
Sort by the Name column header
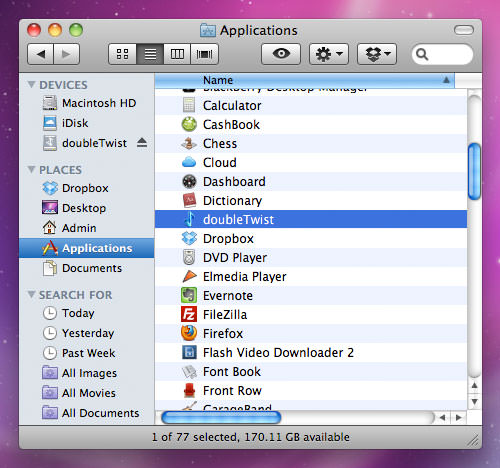[x=304, y=80]
